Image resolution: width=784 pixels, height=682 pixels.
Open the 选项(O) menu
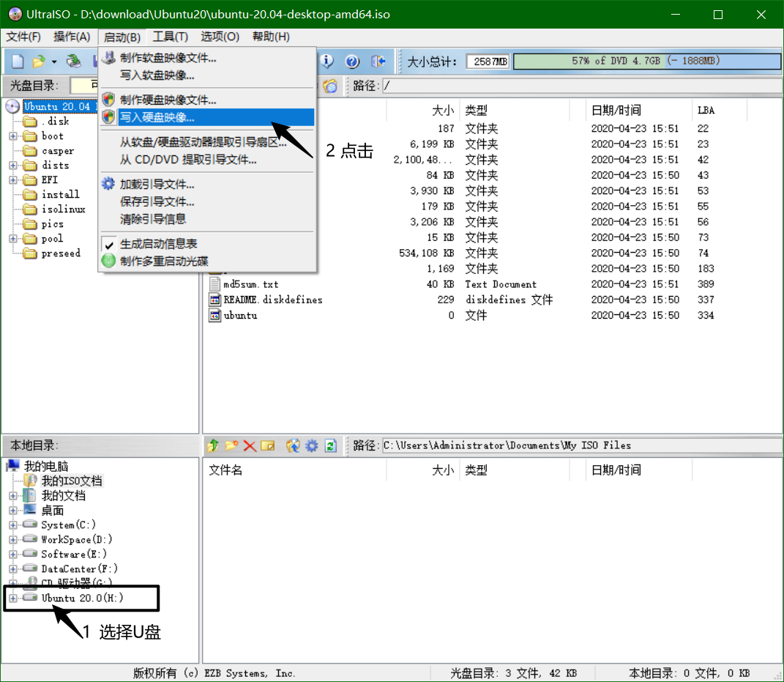coord(220,37)
